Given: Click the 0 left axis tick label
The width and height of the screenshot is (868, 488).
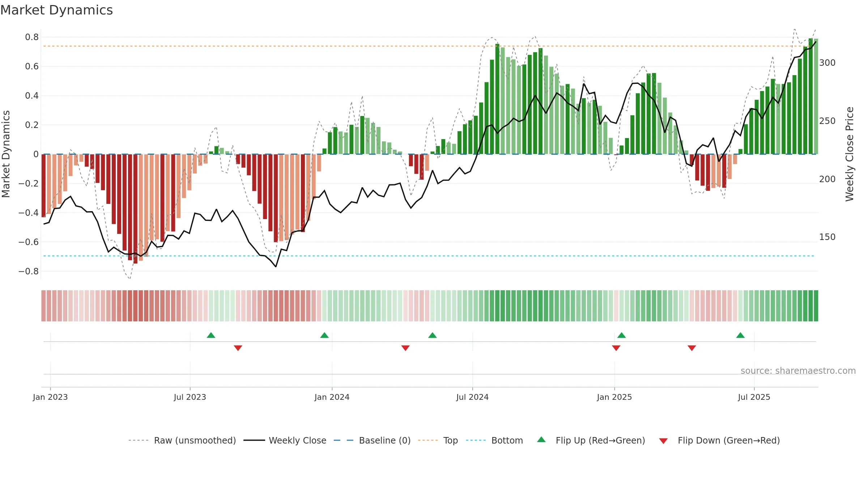Looking at the screenshot, I should click(x=36, y=154).
